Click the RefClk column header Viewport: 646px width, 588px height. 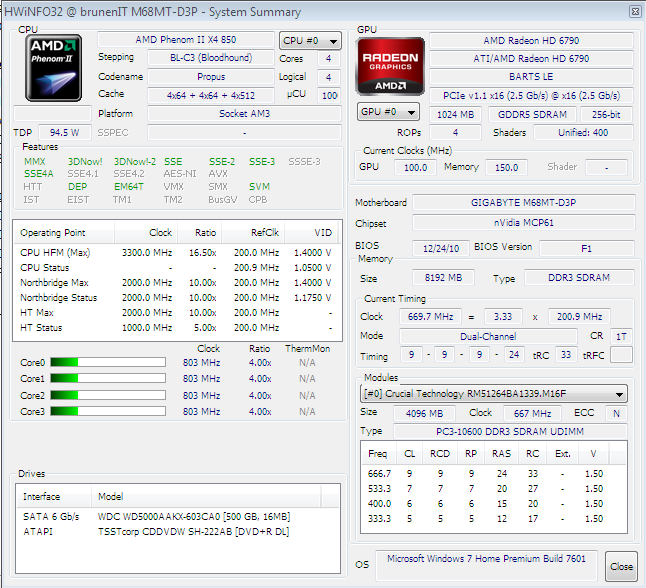pos(253,233)
